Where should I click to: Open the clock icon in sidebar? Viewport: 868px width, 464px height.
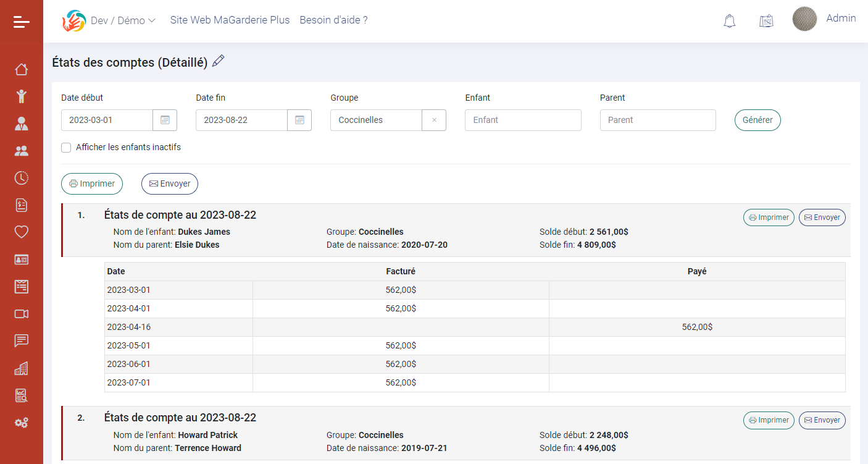[x=22, y=178]
